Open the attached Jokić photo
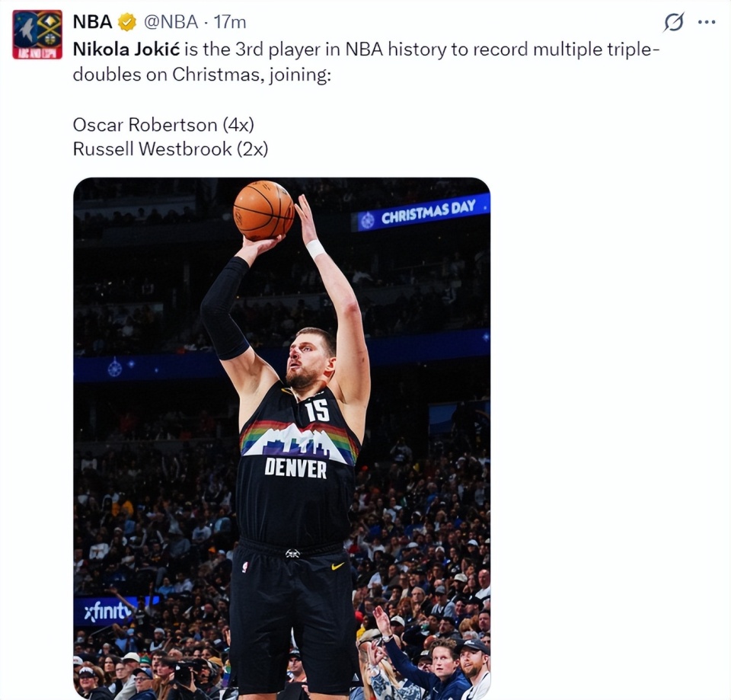 coord(282,439)
